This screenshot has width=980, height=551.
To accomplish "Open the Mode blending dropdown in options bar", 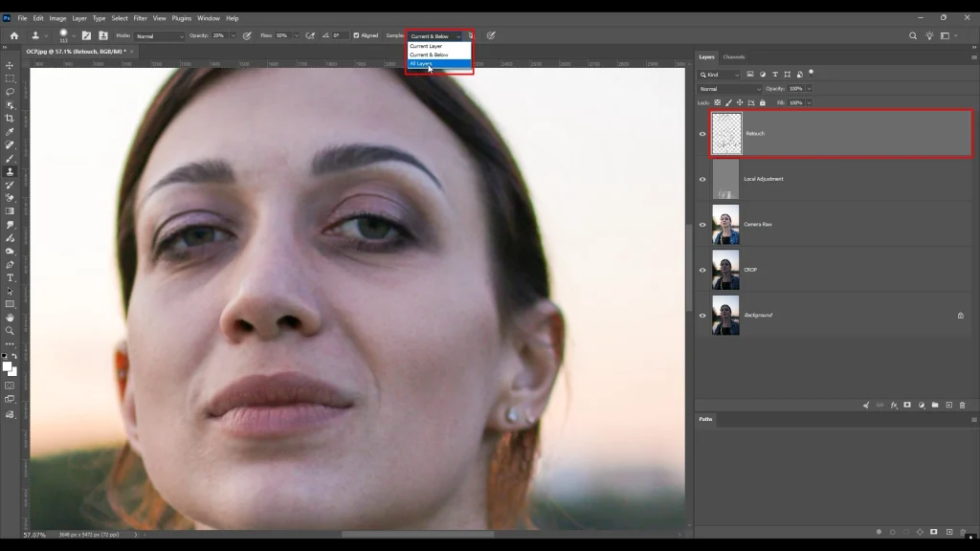I will (160, 36).
